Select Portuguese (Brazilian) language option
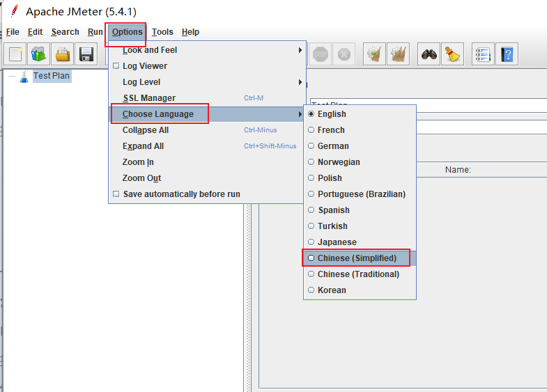The height and width of the screenshot is (392, 547). [x=360, y=194]
